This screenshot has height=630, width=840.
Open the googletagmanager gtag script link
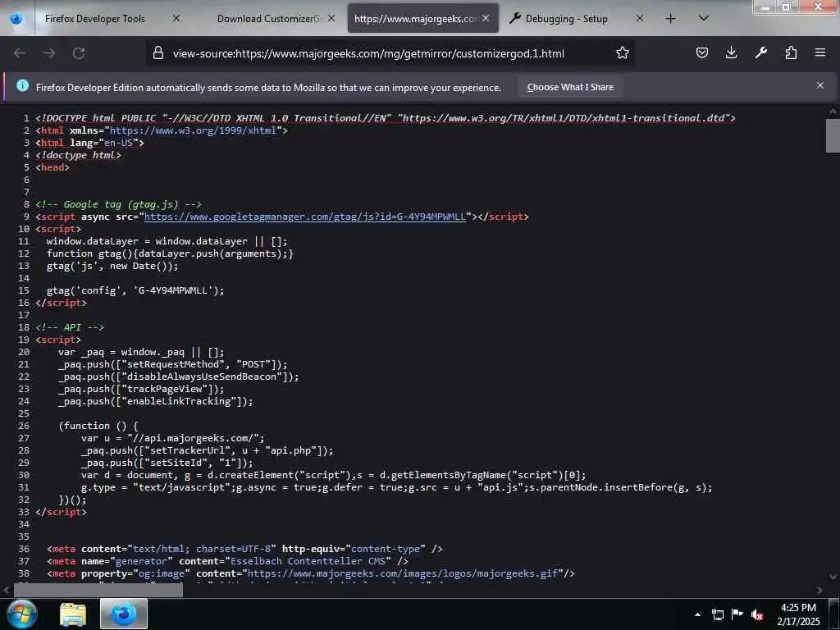click(305, 217)
